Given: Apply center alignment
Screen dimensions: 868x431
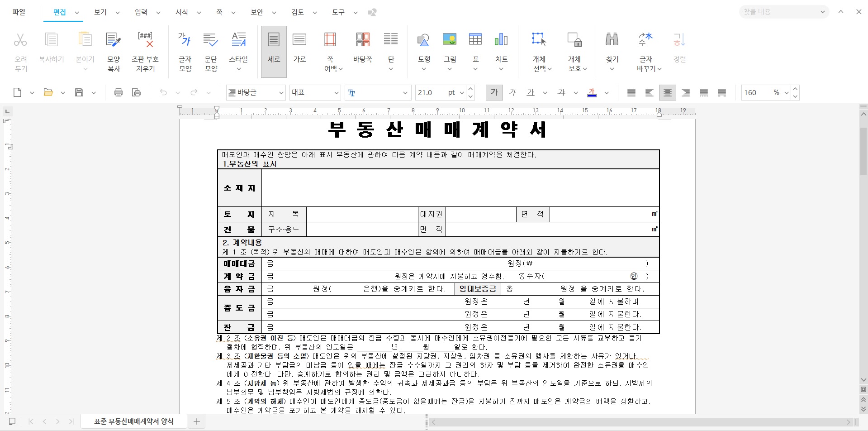Looking at the screenshot, I should 667,92.
